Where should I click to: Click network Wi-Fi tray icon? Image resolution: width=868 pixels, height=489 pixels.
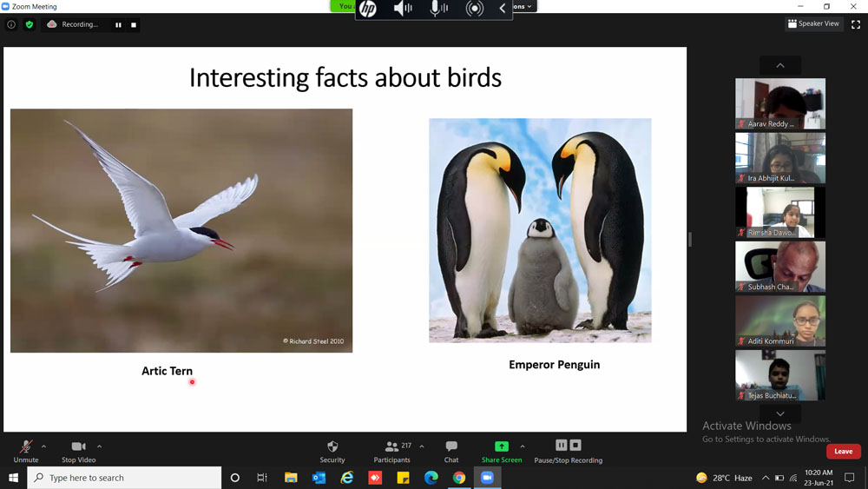[x=793, y=478]
